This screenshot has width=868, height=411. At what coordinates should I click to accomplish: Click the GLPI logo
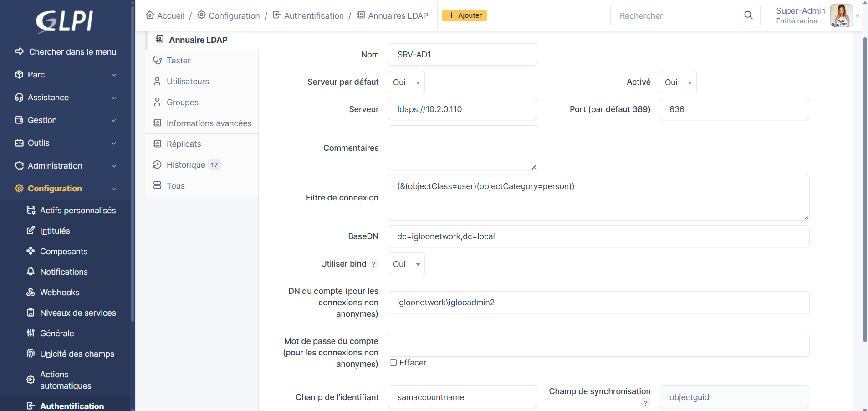[x=65, y=21]
